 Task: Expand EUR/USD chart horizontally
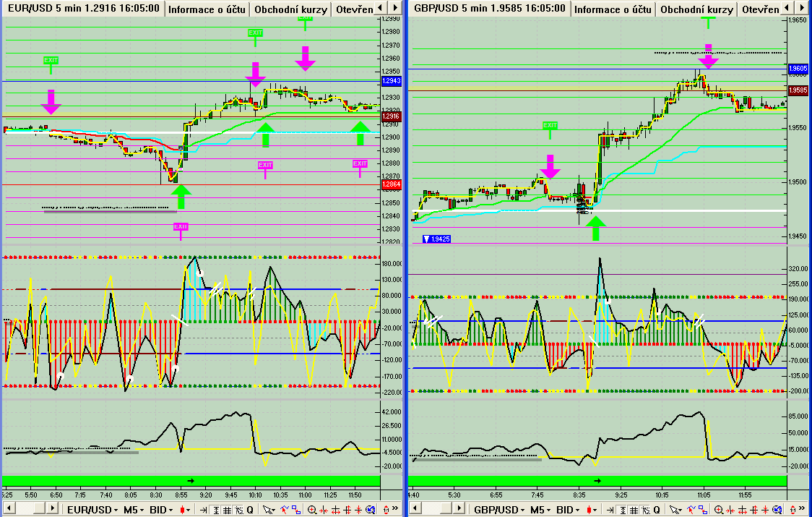coord(336,510)
